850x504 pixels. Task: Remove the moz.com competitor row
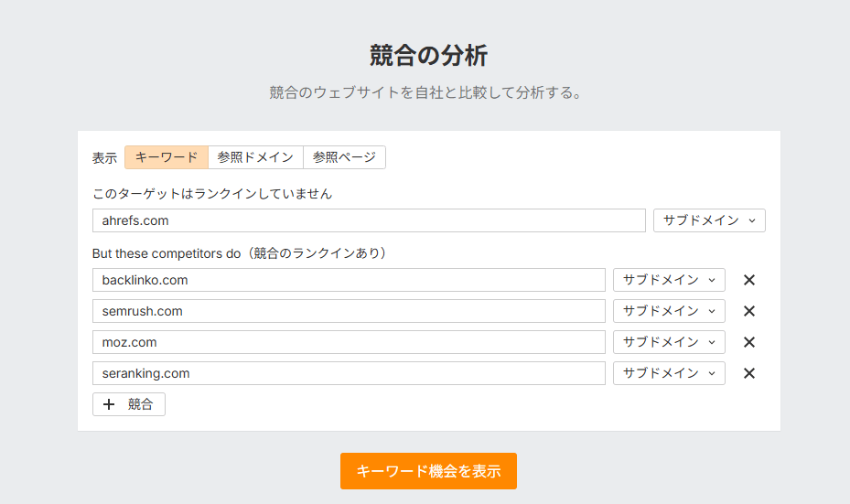click(749, 342)
